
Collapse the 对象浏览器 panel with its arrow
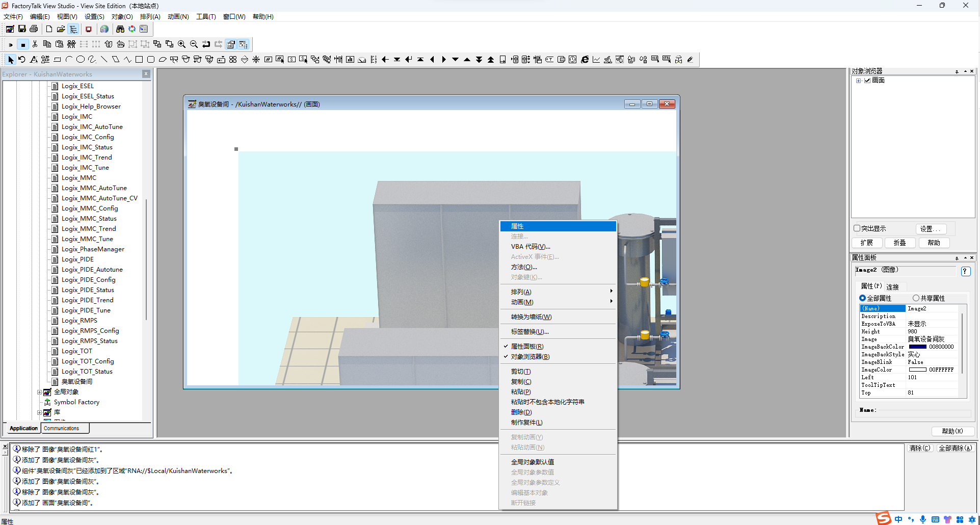(x=965, y=71)
